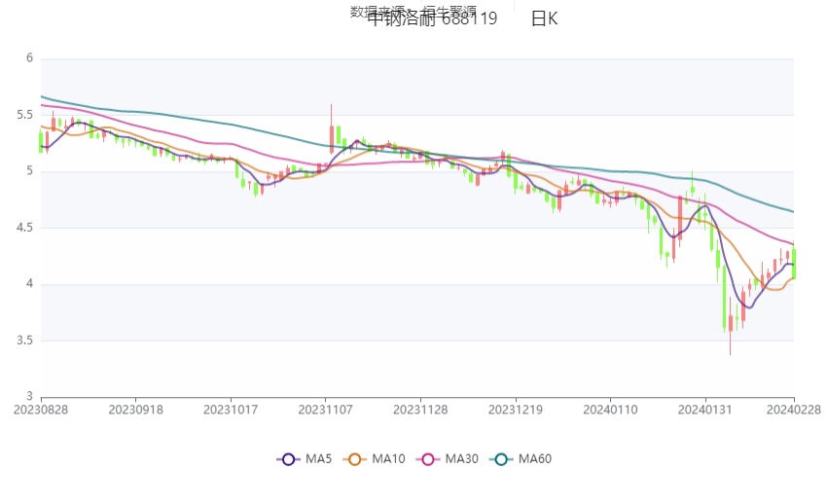Viewport: 827px width, 504px height.
Task: Click the 3 price axis label
Action: (x=29, y=396)
